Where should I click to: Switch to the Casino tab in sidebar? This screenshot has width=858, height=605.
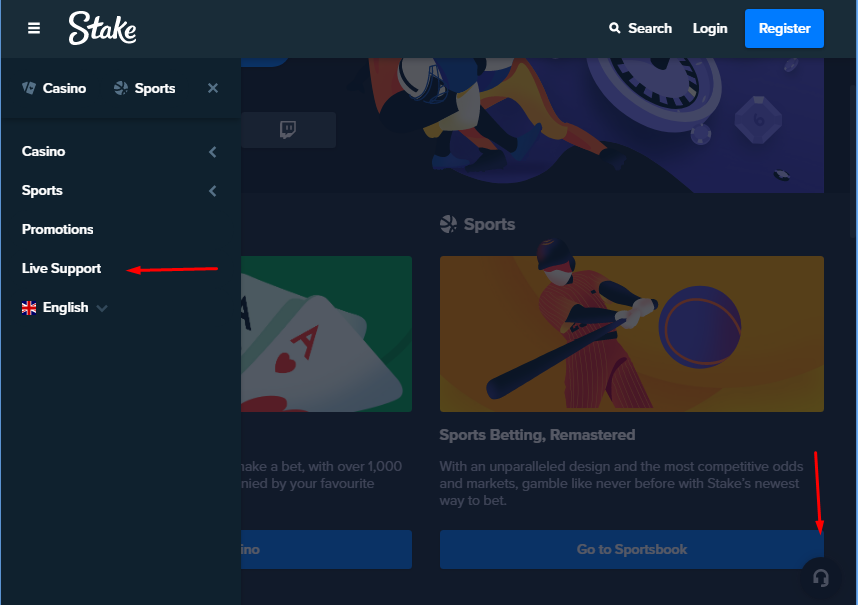coord(54,88)
